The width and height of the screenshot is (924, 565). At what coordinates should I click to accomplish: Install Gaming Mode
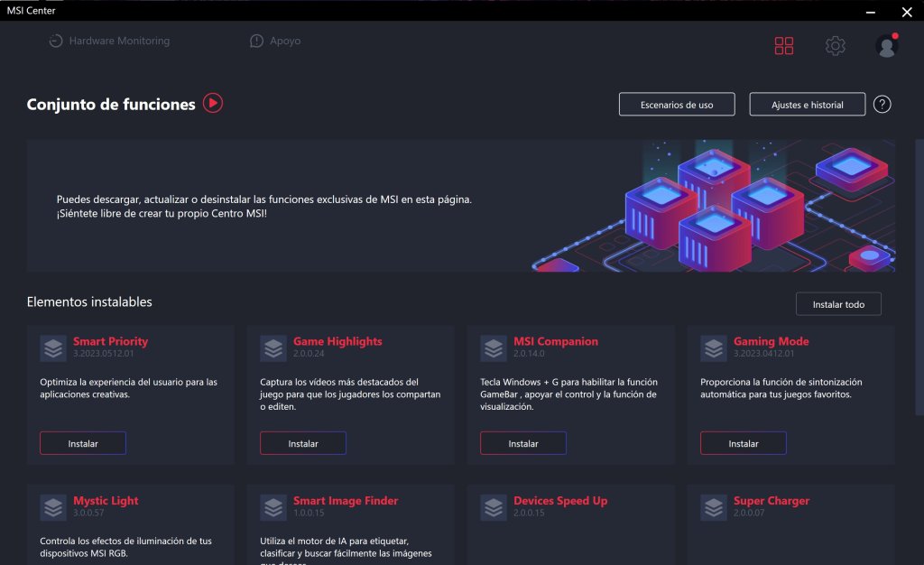tap(744, 443)
